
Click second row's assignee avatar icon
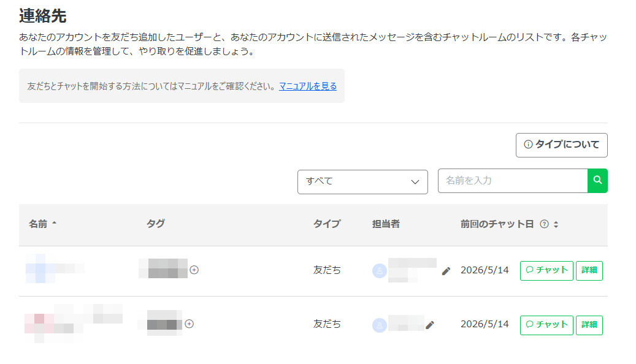[379, 325]
